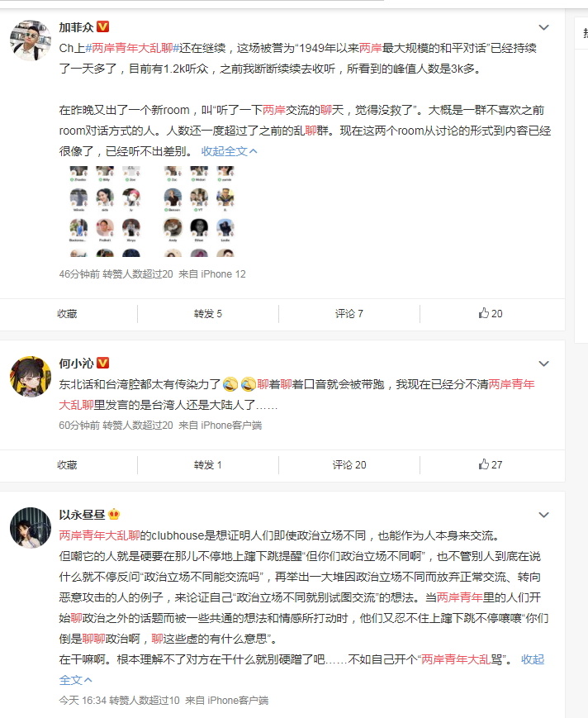Viewport: 588px width, 718px height.
Task: Like 加菲众's post with 20 likes
Action: click(491, 314)
